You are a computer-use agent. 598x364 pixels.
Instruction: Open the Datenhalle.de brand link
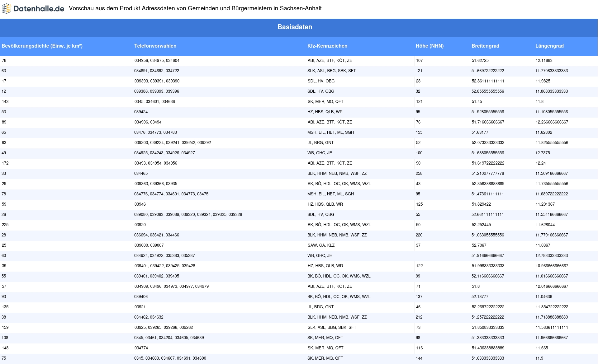pyautogui.click(x=39, y=9)
